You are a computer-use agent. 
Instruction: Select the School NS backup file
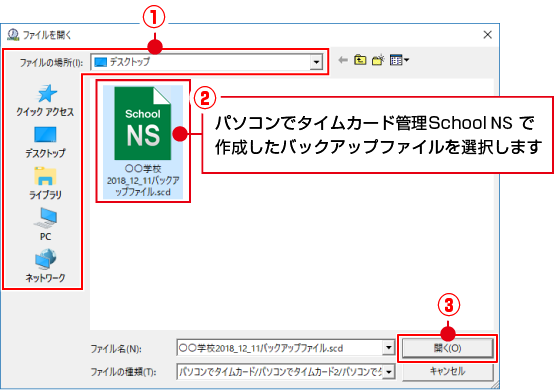143,141
